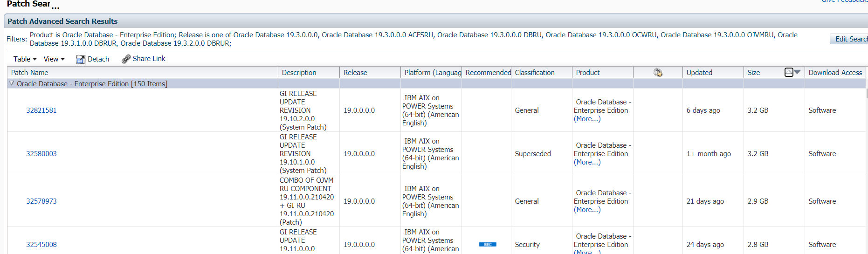Click the Edit Search button

850,39
